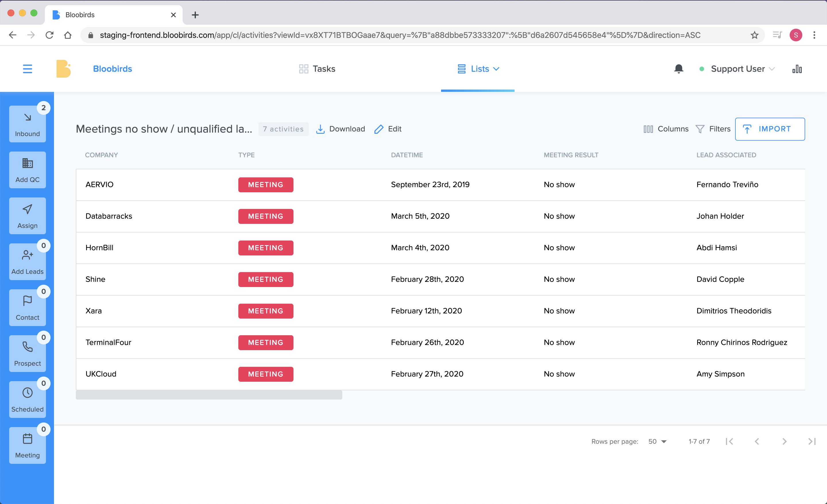Go to the first page of results
This screenshot has width=827, height=504.
click(729, 441)
